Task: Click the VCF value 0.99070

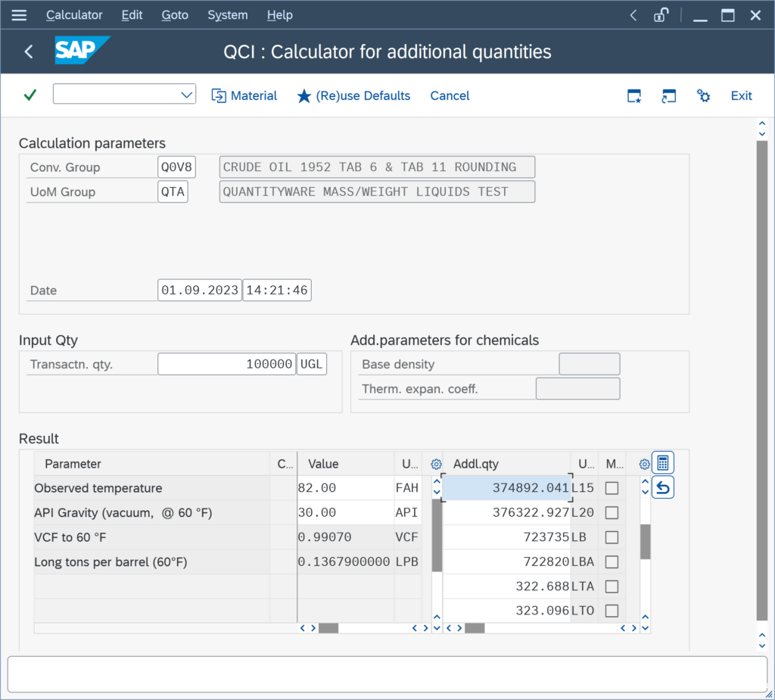Action: coord(345,537)
